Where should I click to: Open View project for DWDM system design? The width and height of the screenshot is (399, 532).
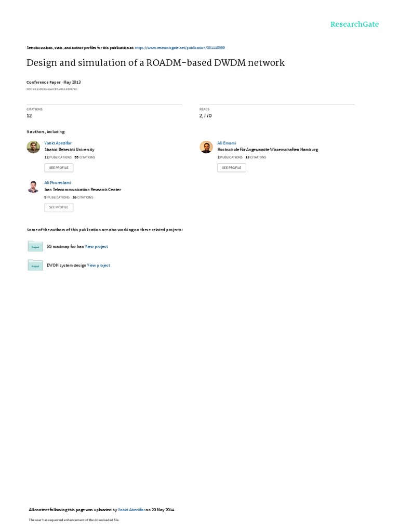click(x=99, y=265)
